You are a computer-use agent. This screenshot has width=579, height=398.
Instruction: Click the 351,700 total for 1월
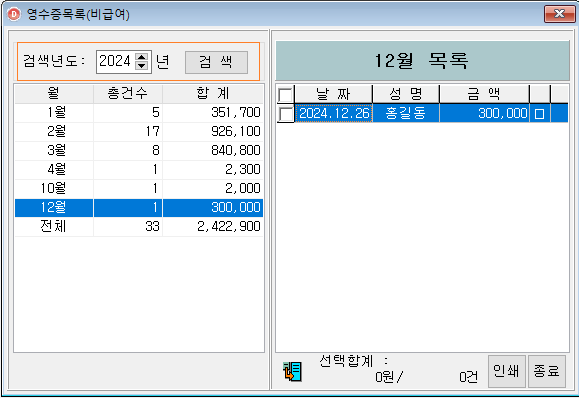236,112
